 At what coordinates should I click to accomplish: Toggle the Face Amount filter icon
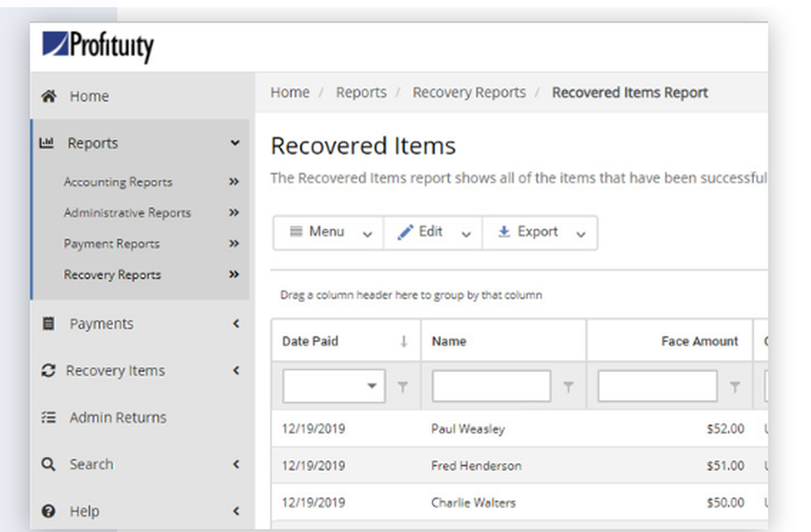click(x=735, y=385)
